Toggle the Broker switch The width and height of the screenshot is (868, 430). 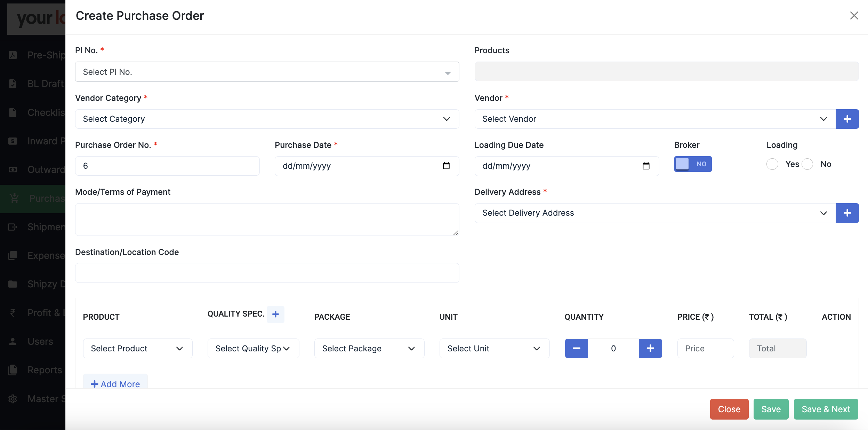coord(693,164)
